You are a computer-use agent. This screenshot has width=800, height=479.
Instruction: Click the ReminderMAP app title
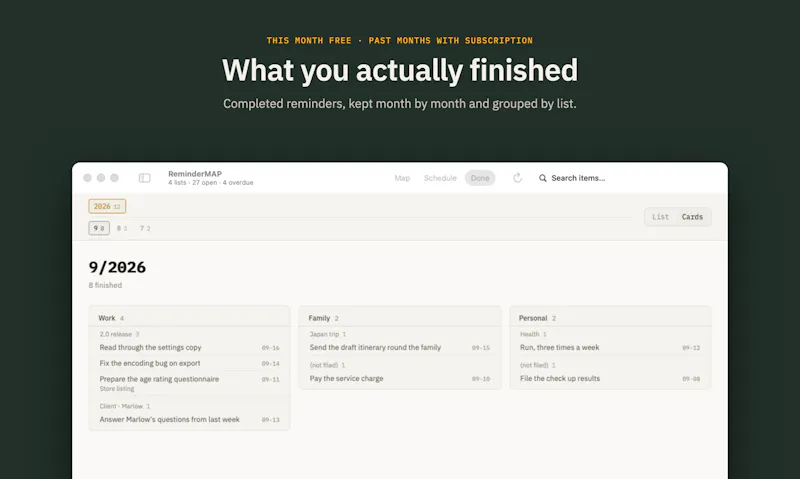(x=195, y=174)
